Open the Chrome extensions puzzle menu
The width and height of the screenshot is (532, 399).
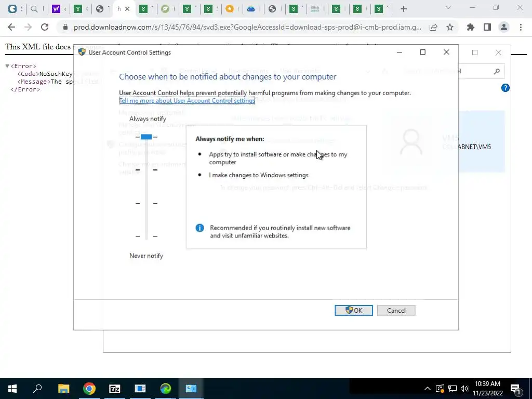coord(471,27)
